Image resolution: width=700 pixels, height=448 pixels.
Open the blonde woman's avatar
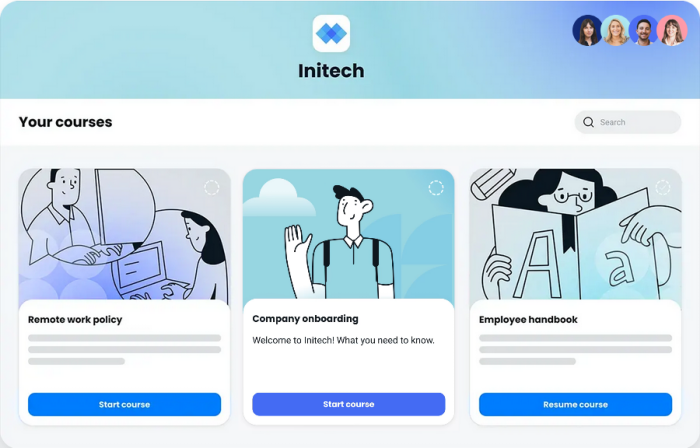pyautogui.click(x=615, y=30)
